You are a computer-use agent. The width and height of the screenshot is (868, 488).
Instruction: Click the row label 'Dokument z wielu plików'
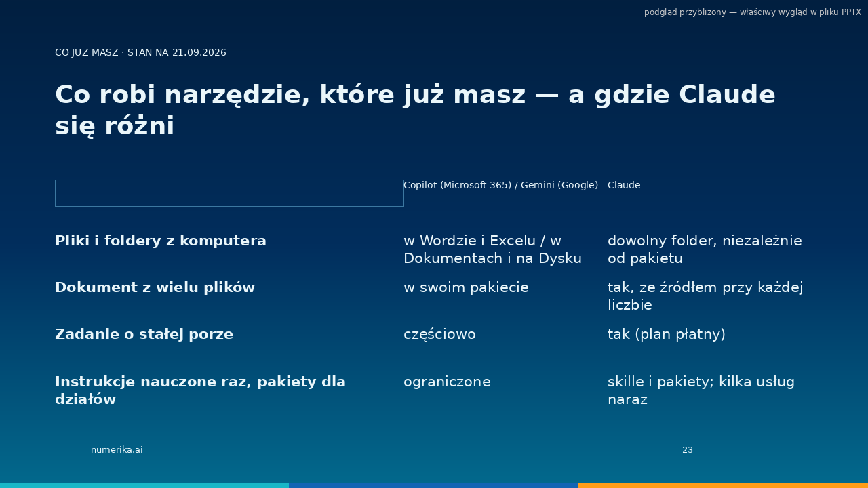click(155, 287)
